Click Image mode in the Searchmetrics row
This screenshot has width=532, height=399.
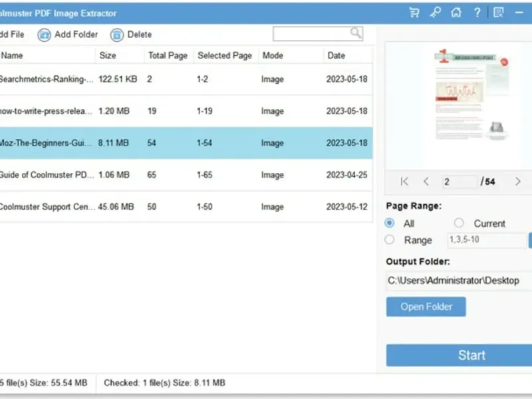pos(273,79)
